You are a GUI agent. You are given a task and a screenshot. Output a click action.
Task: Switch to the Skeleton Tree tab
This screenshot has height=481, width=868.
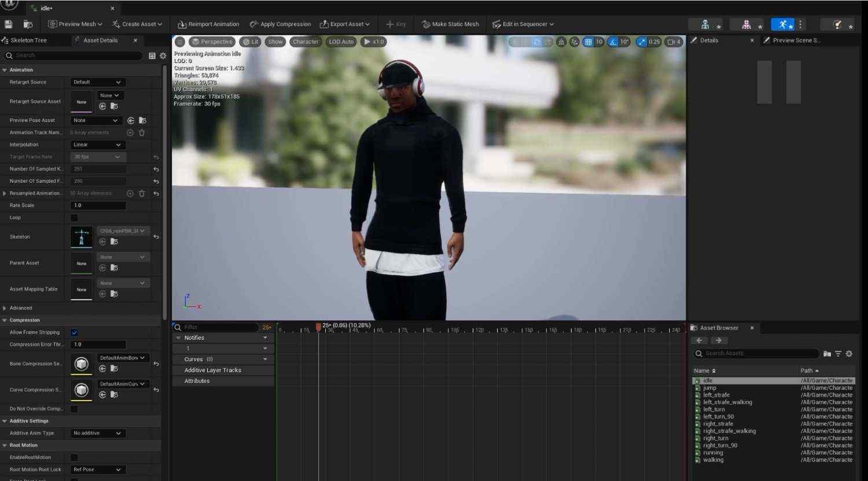tap(28, 40)
